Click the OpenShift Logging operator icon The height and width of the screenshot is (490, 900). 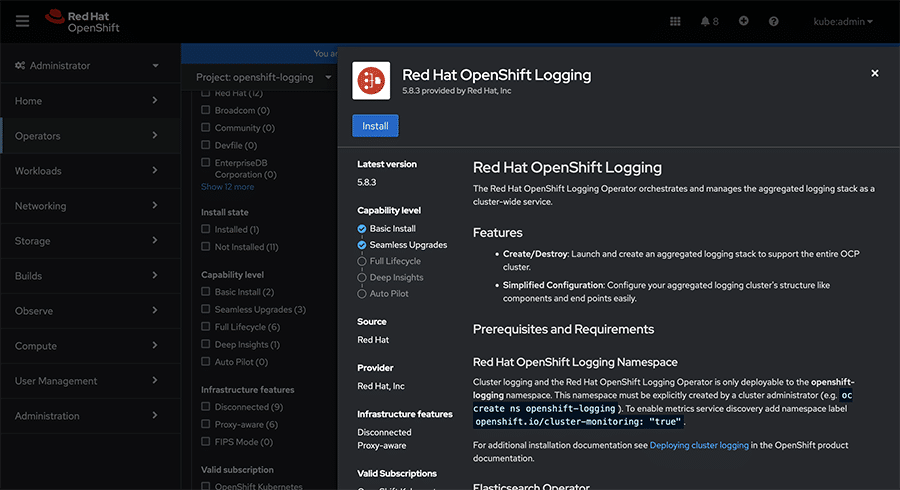click(x=371, y=80)
